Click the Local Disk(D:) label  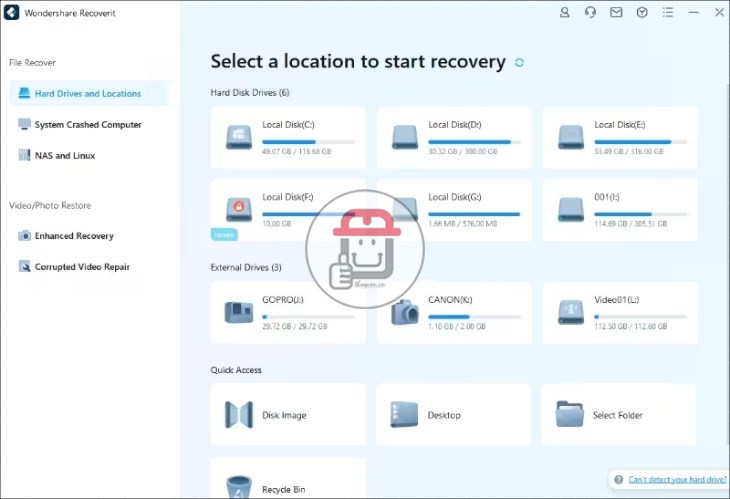pyautogui.click(x=455, y=125)
